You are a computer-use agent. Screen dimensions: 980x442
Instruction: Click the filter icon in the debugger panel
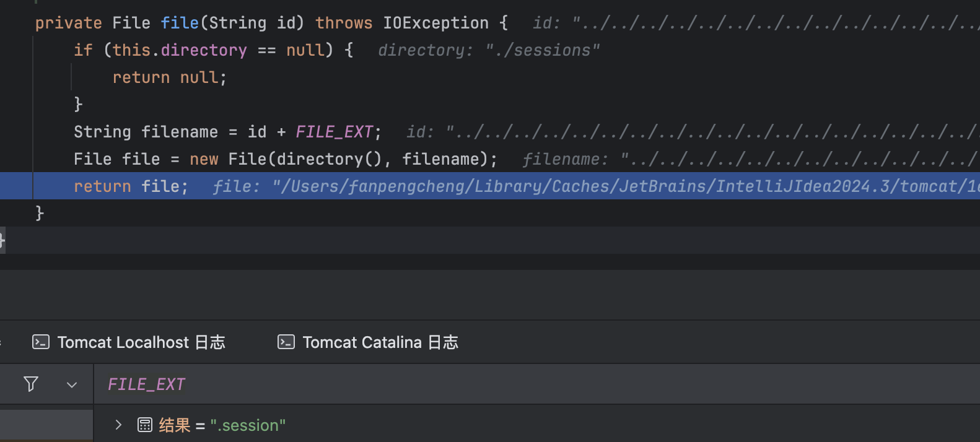pos(31,384)
